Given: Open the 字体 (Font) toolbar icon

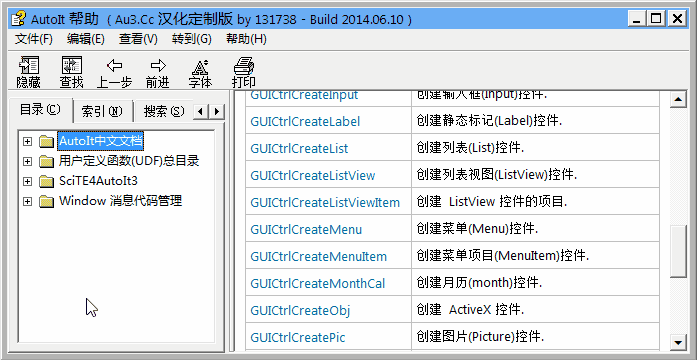Looking at the screenshot, I should tap(200, 67).
